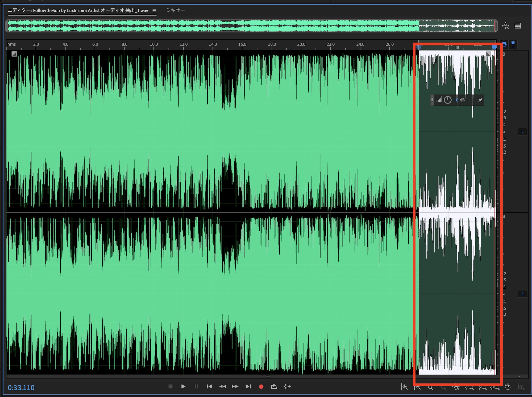Click the blue playhead marker toggle
This screenshot has width=532, height=397.
click(x=513, y=44)
